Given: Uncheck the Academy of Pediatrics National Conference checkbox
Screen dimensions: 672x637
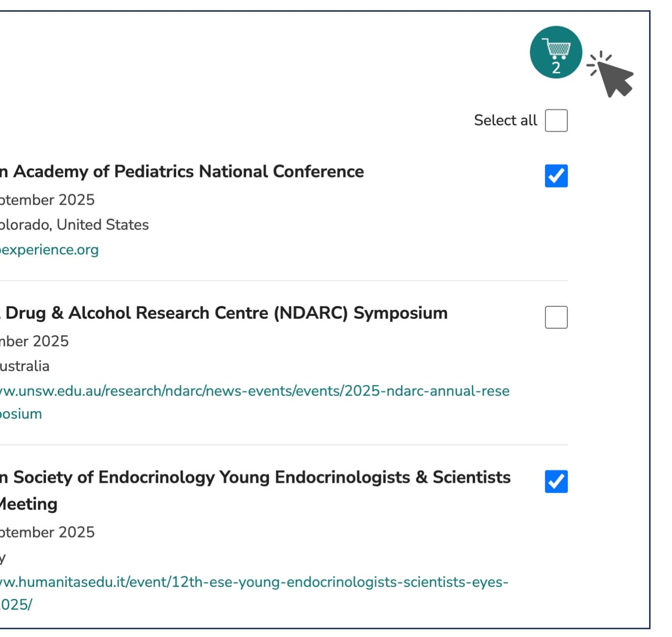Looking at the screenshot, I should pos(556,176).
